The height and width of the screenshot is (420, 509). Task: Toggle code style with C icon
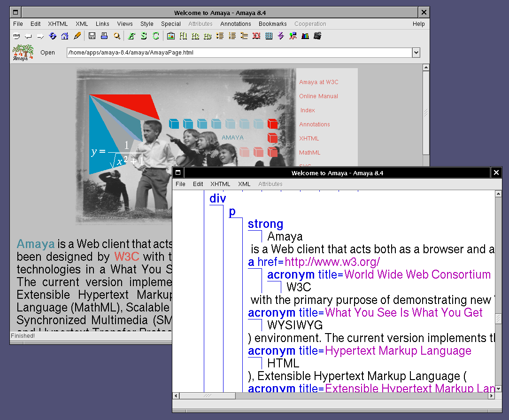tap(156, 36)
